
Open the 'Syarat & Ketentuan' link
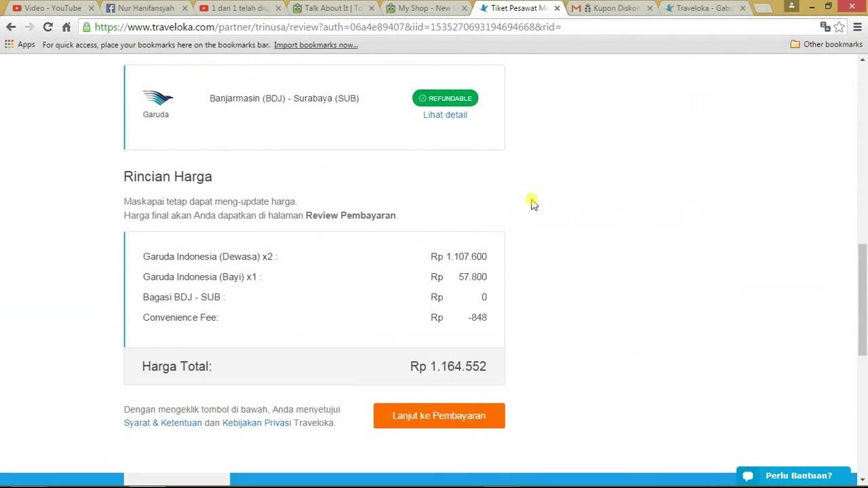pyautogui.click(x=163, y=423)
